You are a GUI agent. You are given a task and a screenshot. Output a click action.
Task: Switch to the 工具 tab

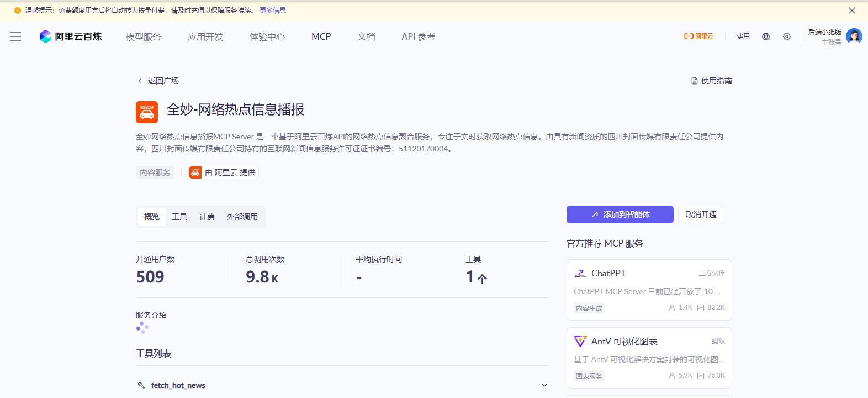tap(179, 217)
